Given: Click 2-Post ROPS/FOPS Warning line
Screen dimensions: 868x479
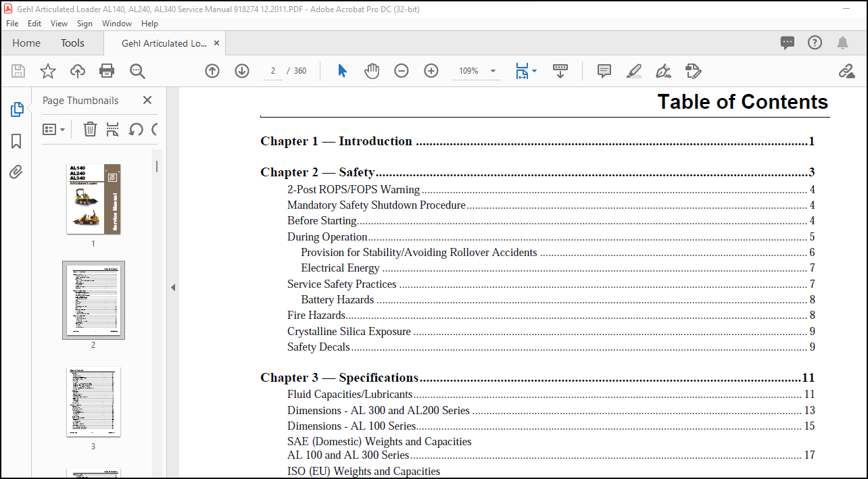Looking at the screenshot, I should tap(551, 190).
